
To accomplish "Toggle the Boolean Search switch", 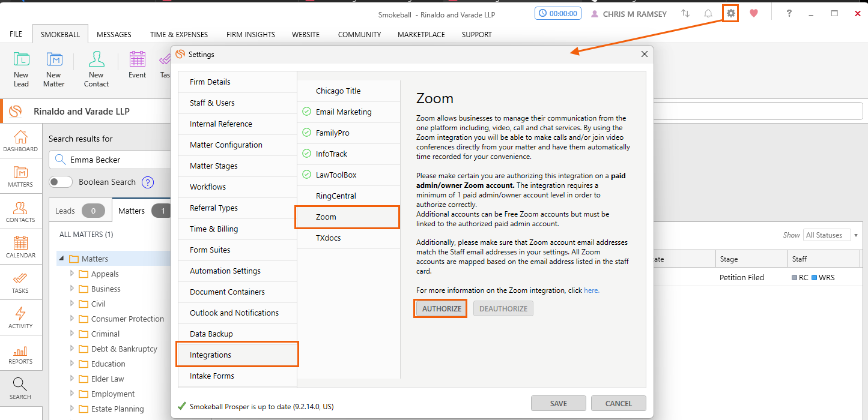I will (x=61, y=182).
